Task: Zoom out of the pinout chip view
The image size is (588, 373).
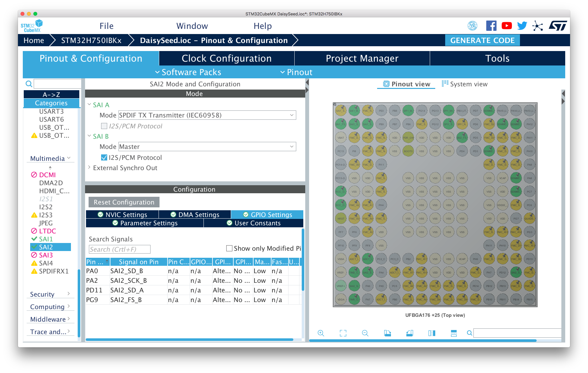Action: click(365, 333)
